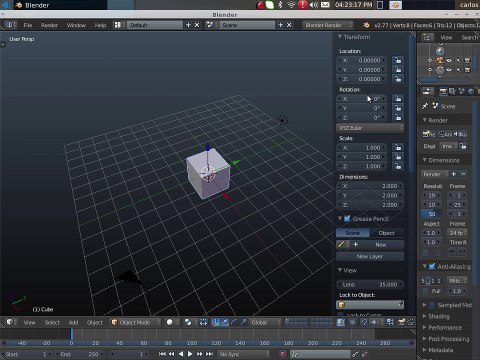Jump to previous keyframe
Viewport: 480px width, 360px height.
[171, 354]
